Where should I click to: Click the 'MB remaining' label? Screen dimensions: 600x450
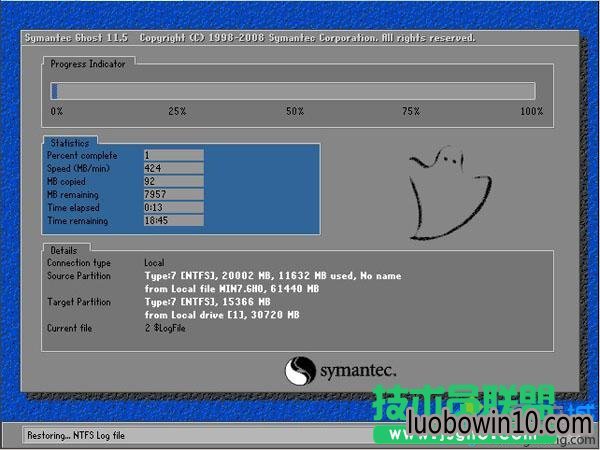tap(73, 195)
